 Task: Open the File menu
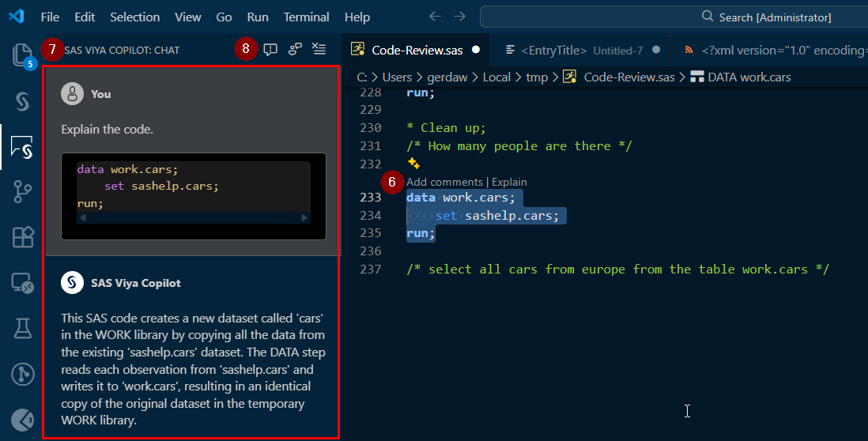click(x=50, y=17)
